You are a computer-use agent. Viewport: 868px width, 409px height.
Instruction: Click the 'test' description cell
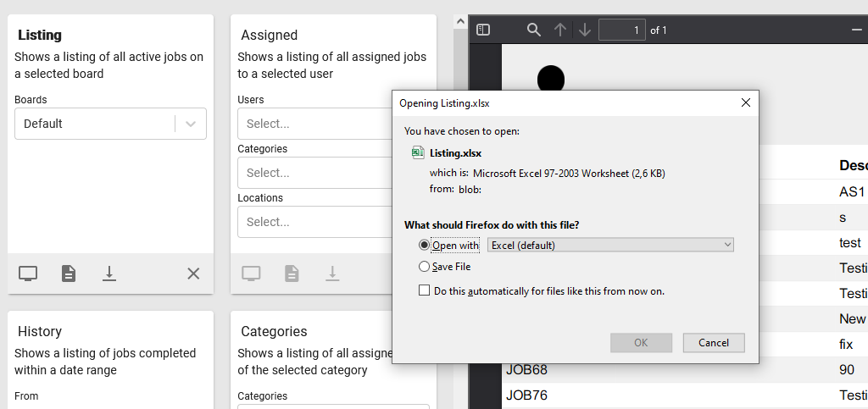coord(849,243)
